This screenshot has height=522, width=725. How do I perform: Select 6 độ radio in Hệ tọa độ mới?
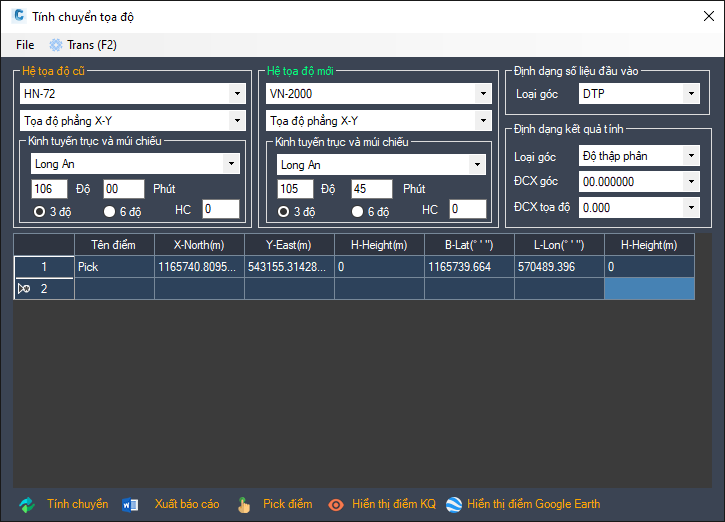click(357, 211)
